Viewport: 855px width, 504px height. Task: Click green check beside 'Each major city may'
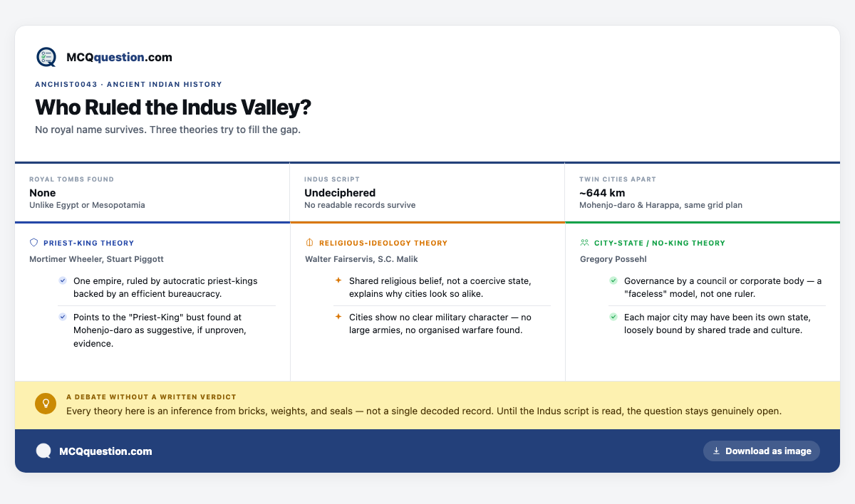point(613,317)
